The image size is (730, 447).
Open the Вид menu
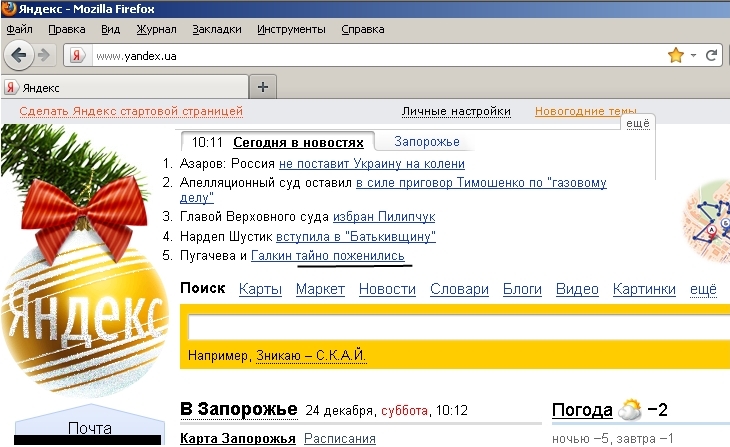point(110,29)
